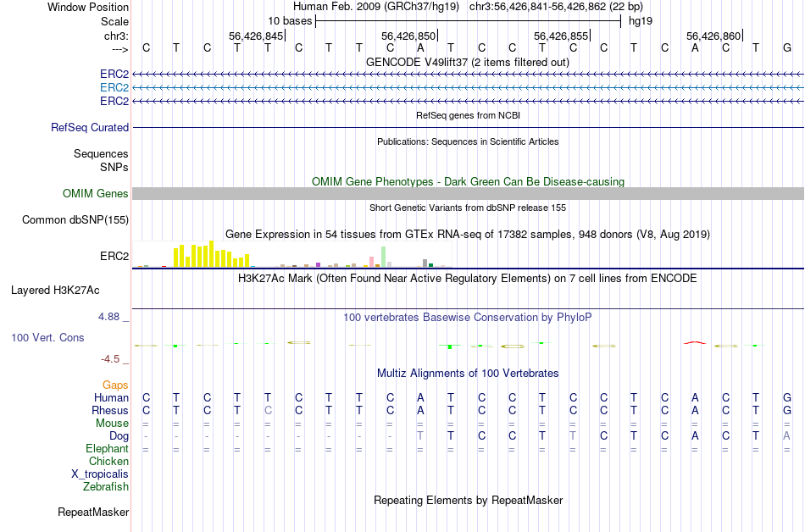Viewport: 805px width, 532px height.
Task: Click the RefSeq Curated blue gene line
Action: point(468,127)
